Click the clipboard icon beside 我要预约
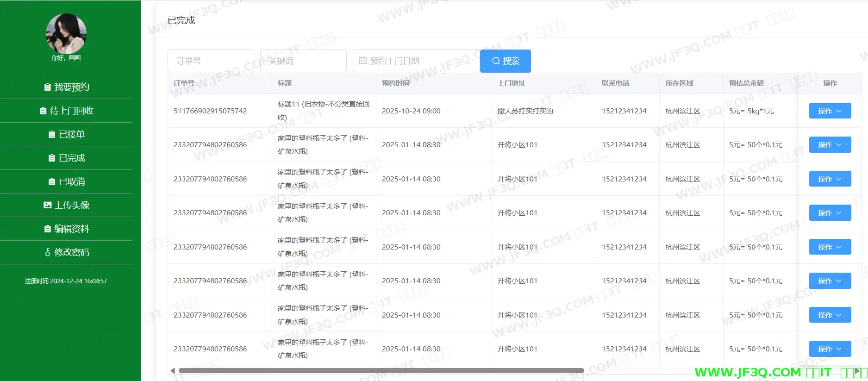 coord(47,87)
